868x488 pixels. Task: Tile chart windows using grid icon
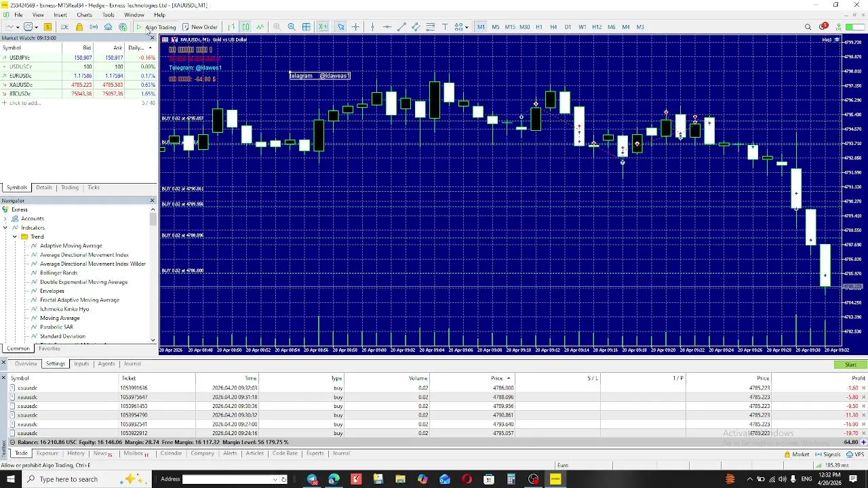click(307, 27)
